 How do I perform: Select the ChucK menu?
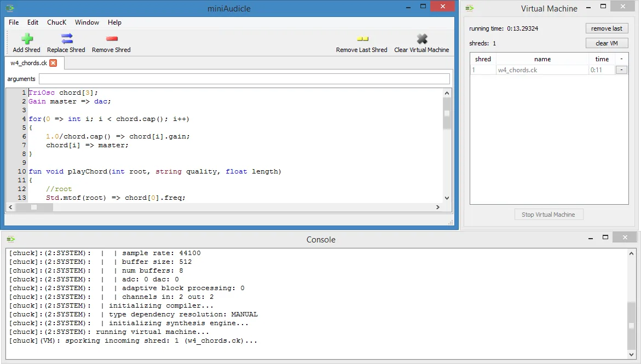56,22
